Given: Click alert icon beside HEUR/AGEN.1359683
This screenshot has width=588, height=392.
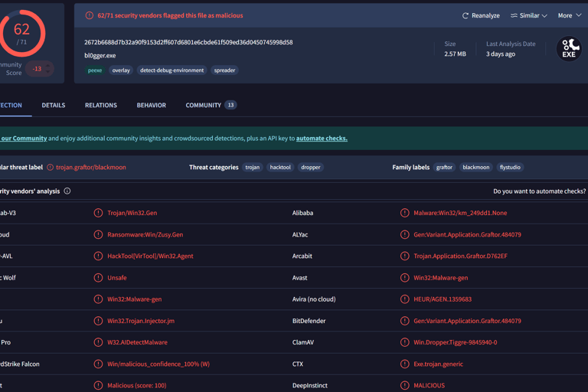Looking at the screenshot, I should click(404, 299).
